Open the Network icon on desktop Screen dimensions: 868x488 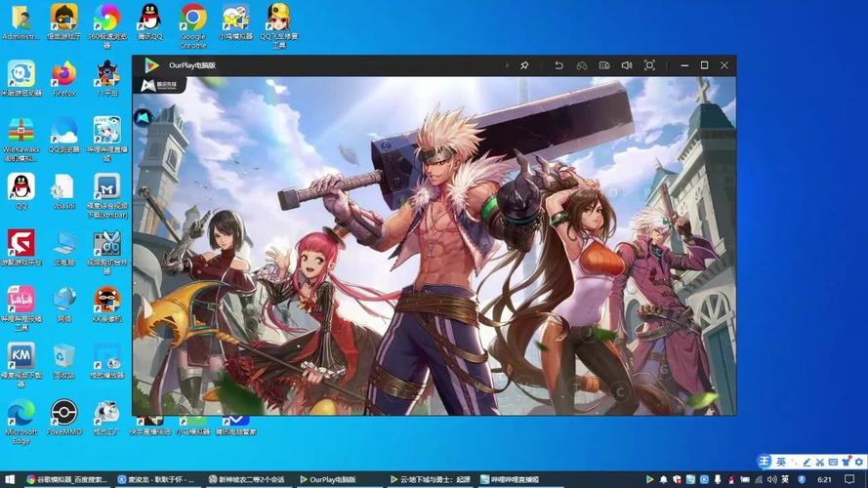[64, 305]
